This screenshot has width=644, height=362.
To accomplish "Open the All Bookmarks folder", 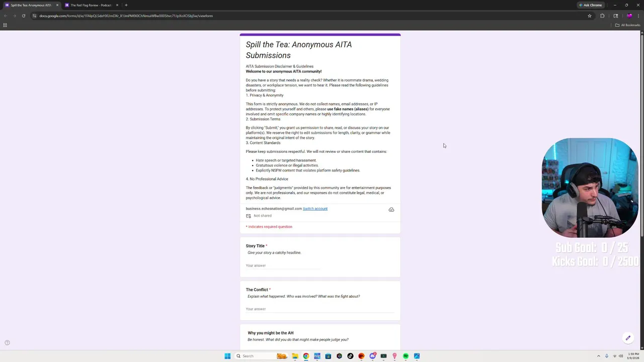I will click(x=627, y=25).
